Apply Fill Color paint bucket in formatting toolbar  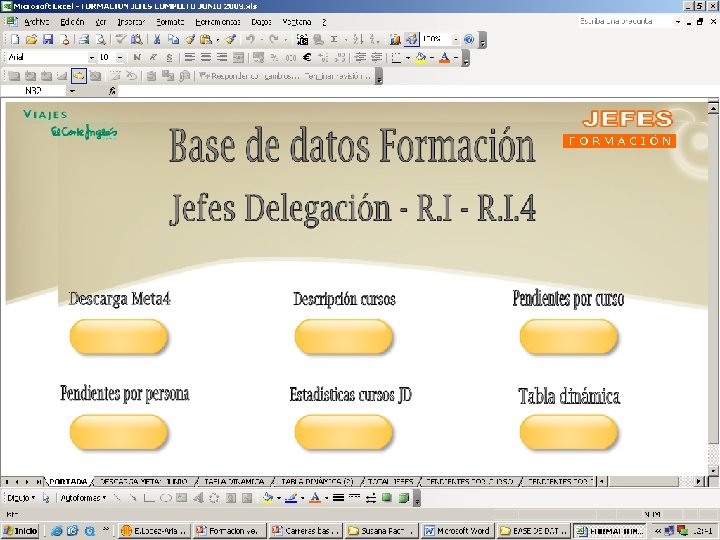(421, 57)
